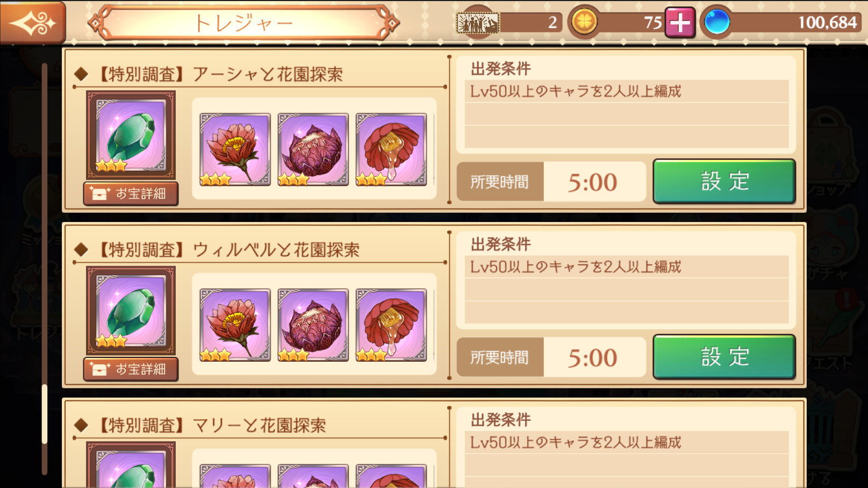The image size is (868, 488).
Task: Tap the gold coin currency icon
Action: point(584,22)
